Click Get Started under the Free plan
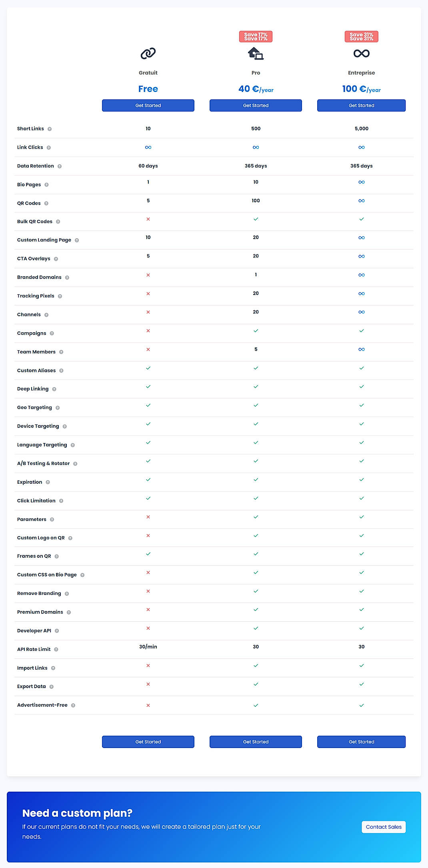 click(148, 105)
